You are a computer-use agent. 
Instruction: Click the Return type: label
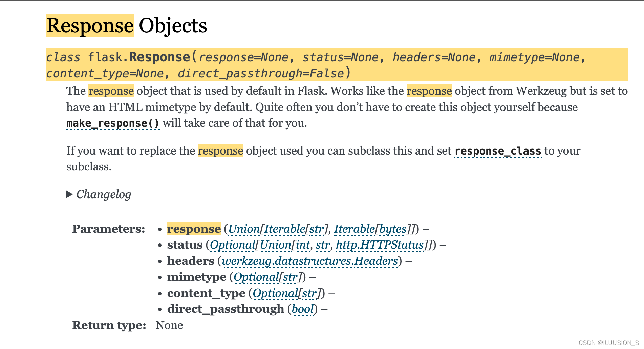click(109, 325)
